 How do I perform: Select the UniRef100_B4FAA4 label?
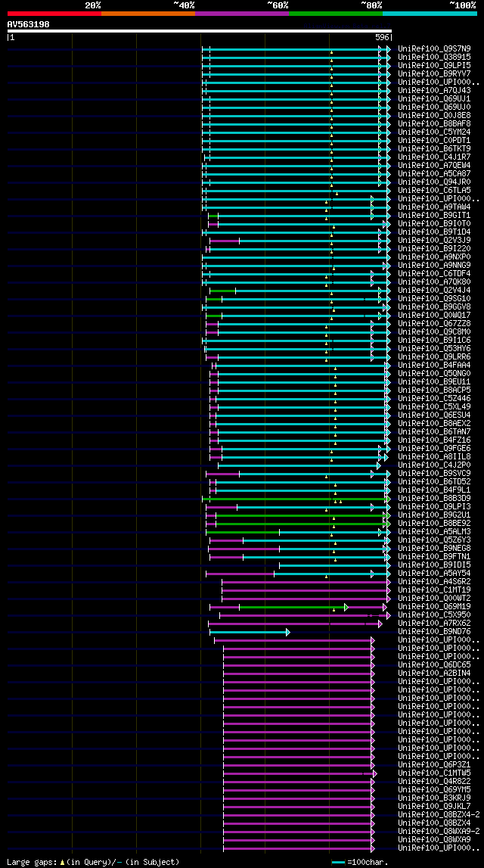[434, 365]
